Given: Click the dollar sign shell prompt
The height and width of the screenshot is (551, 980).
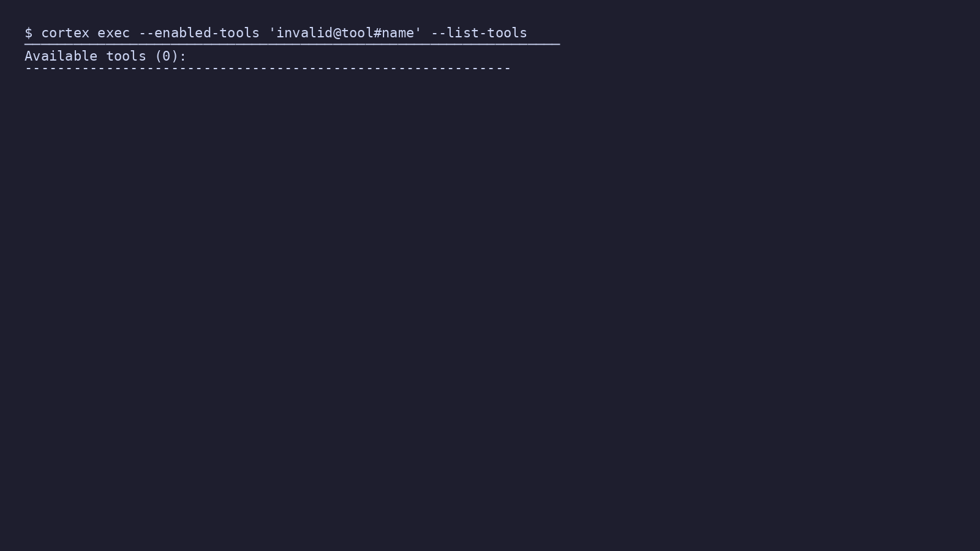Looking at the screenshot, I should click(29, 33).
